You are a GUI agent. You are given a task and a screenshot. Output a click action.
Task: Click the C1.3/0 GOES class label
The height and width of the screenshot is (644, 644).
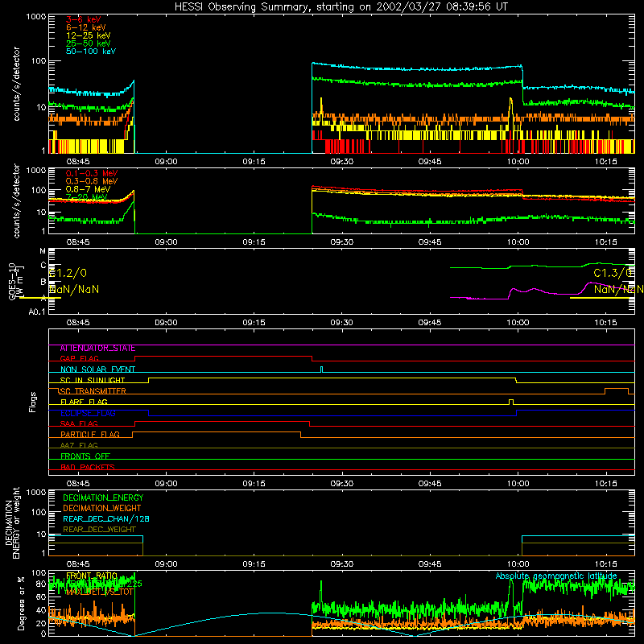(613, 273)
